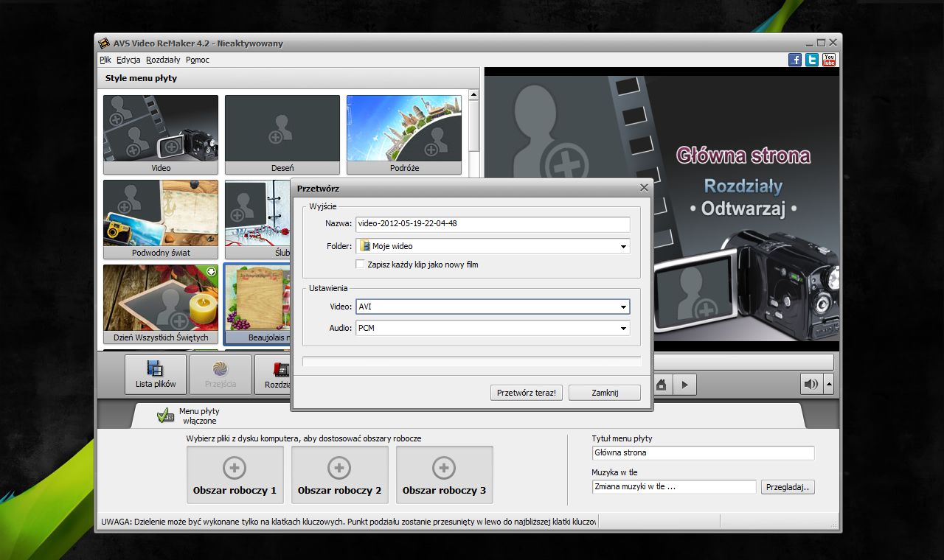Click the Zamknij button

pyautogui.click(x=605, y=393)
